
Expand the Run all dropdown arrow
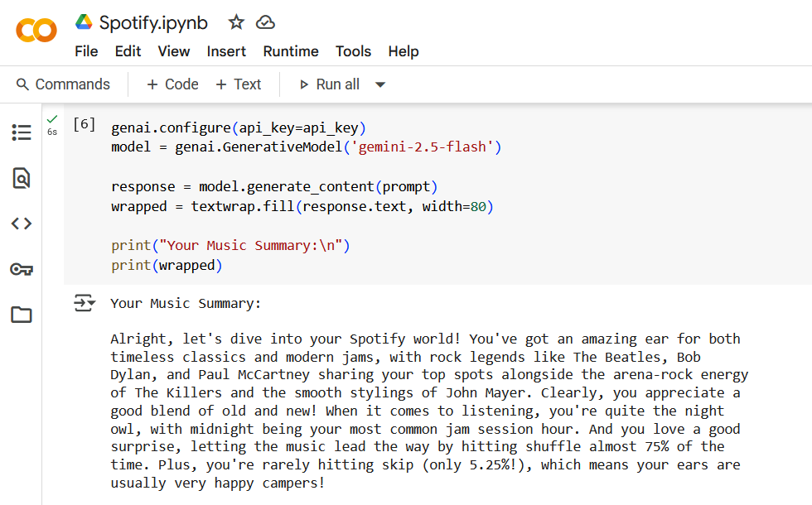pyautogui.click(x=380, y=84)
